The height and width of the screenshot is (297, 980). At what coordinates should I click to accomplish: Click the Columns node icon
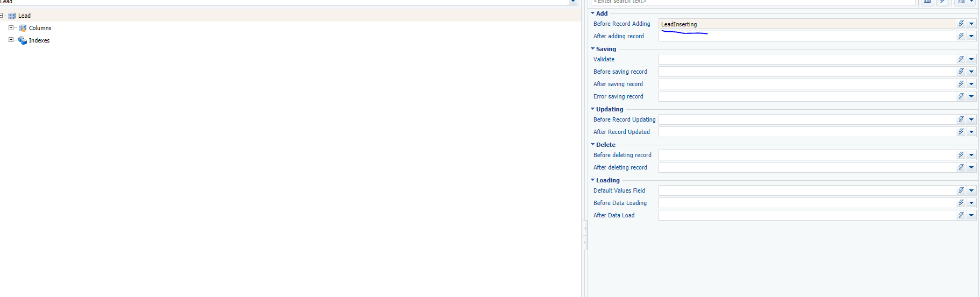click(23, 28)
